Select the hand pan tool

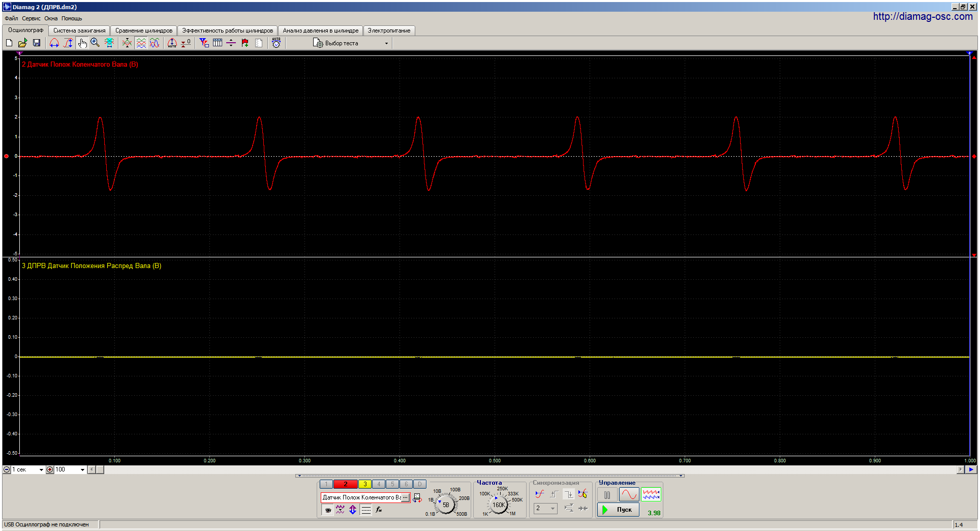tap(82, 43)
